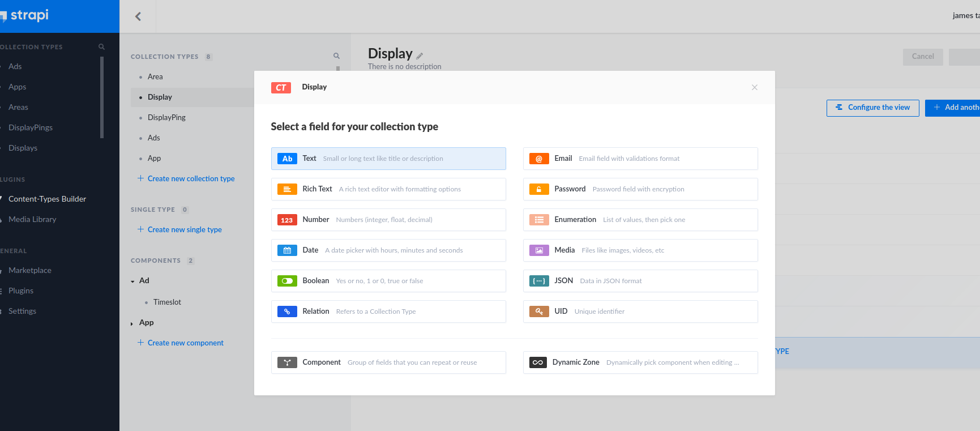Image resolution: width=980 pixels, height=431 pixels.
Task: Go back using the left chevron
Action: (138, 16)
